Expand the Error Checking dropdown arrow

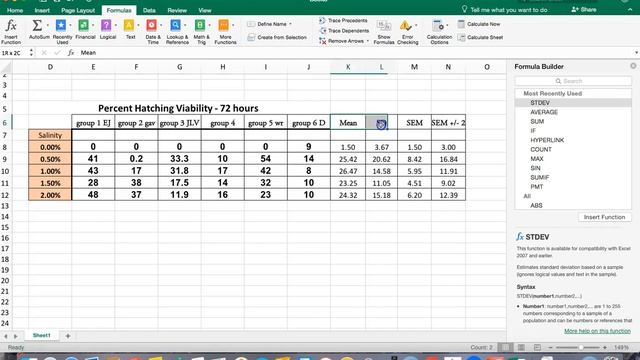(416, 26)
